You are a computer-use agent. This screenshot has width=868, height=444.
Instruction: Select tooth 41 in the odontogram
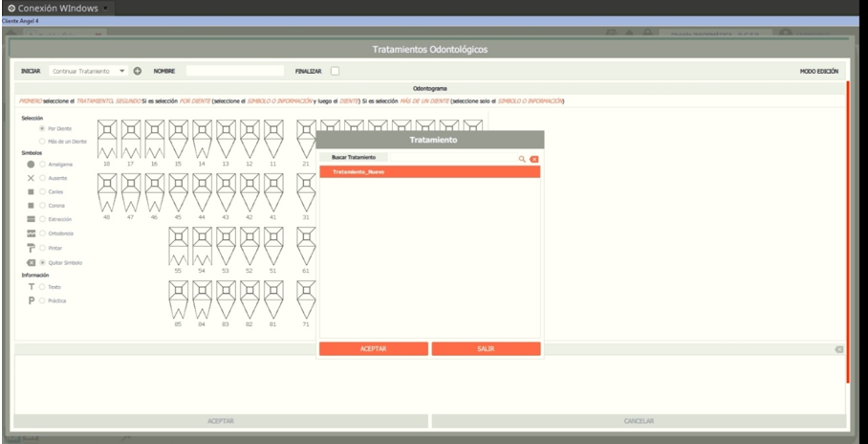273,192
